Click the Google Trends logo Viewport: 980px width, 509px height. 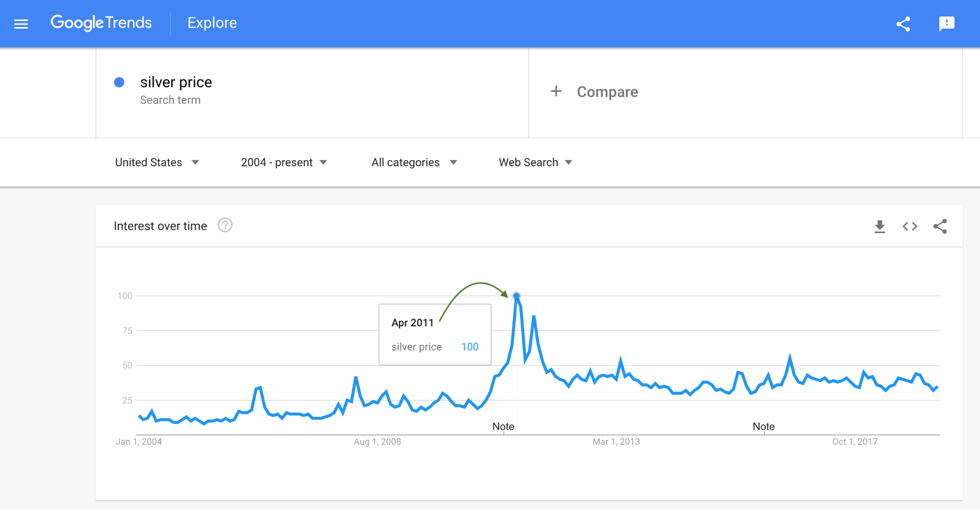point(101,23)
